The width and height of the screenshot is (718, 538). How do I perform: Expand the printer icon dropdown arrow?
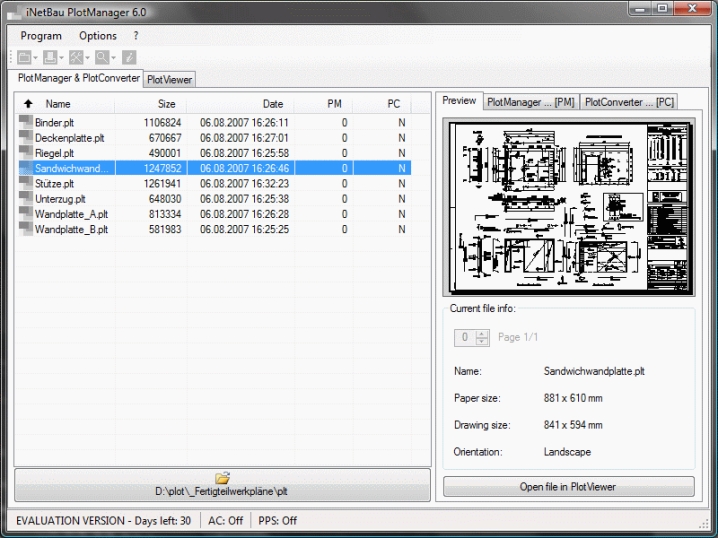62,58
